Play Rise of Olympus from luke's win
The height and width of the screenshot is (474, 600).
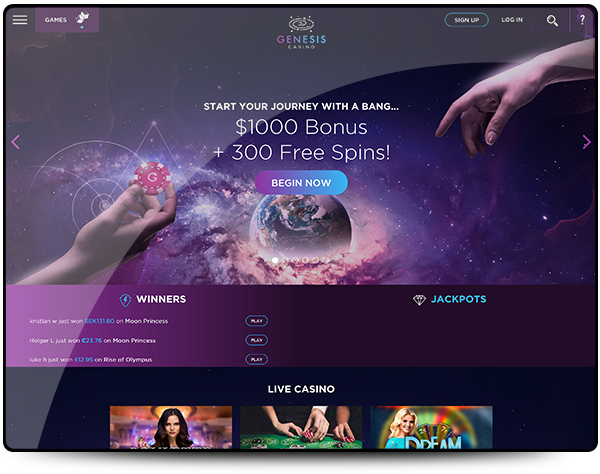click(x=256, y=359)
